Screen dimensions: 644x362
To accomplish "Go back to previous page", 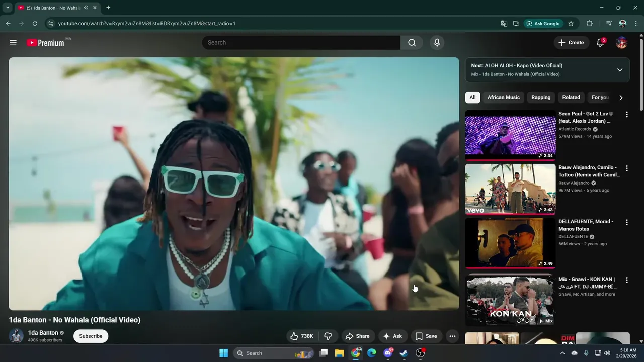I will pyautogui.click(x=8, y=23).
